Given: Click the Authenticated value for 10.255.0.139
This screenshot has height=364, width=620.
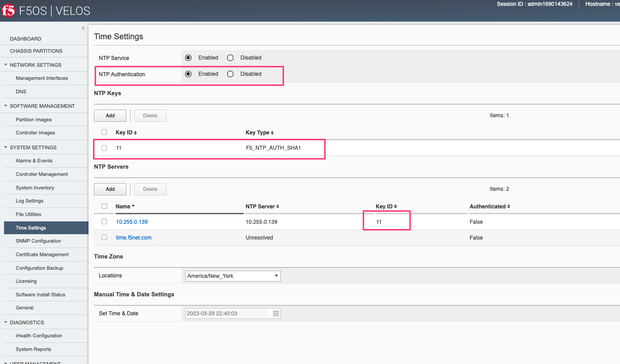Looking at the screenshot, I should [x=476, y=222].
